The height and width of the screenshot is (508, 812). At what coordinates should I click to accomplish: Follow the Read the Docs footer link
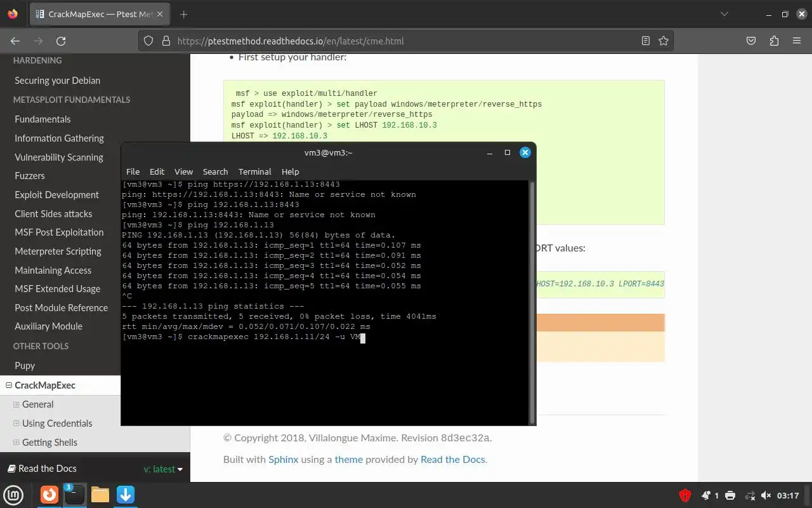[x=453, y=460]
